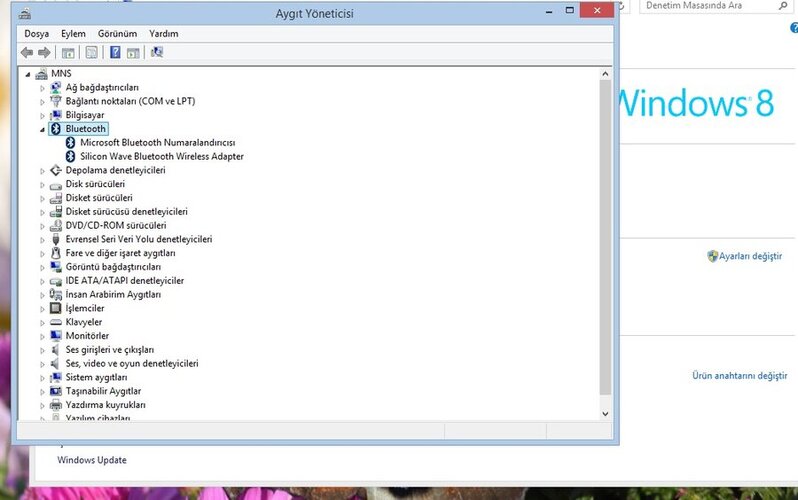The image size is (798, 500).
Task: Click the action pane toolbar icon
Action: coord(133,52)
